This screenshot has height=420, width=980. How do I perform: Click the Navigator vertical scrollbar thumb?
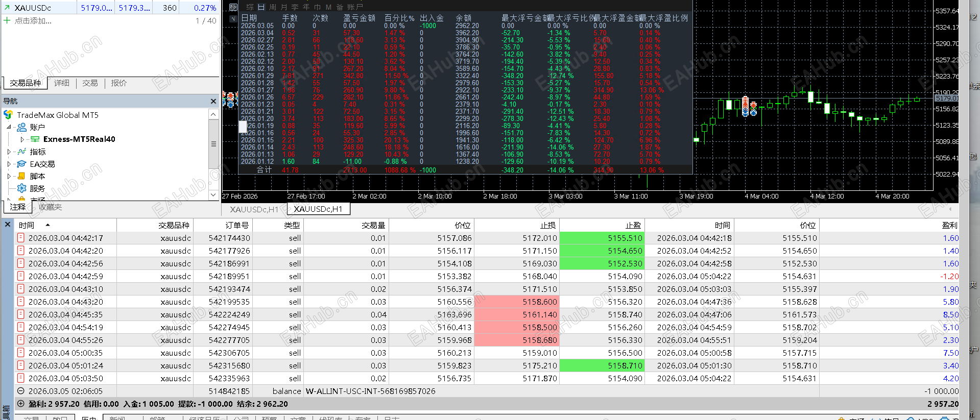[x=213, y=144]
